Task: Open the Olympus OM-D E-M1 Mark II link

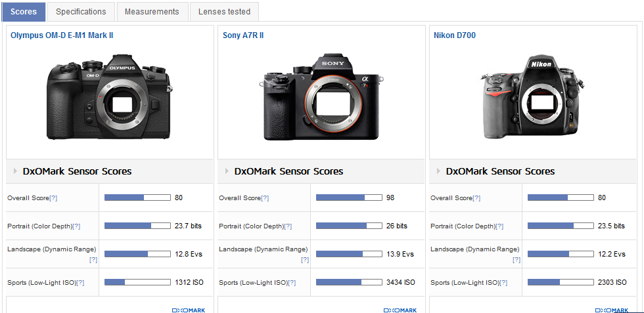Action: pyautogui.click(x=62, y=35)
